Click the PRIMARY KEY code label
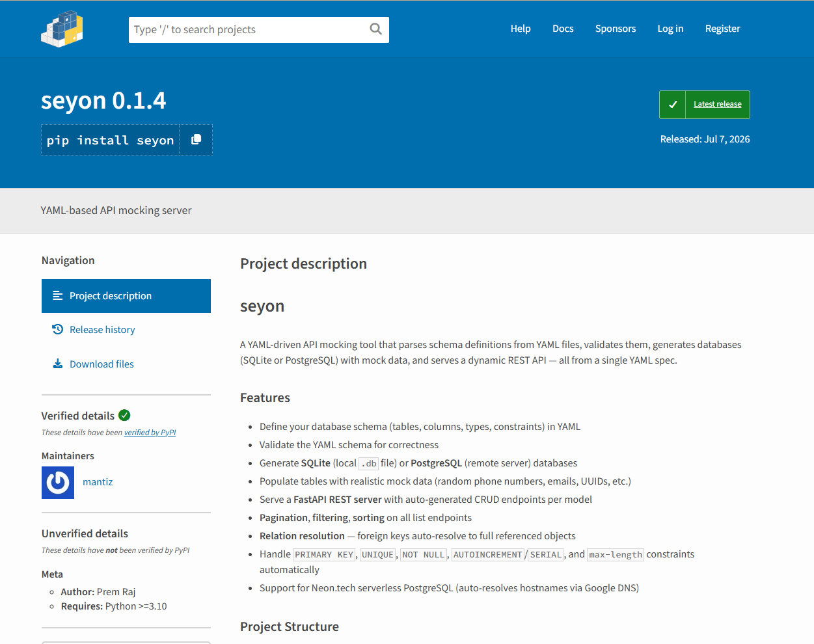This screenshot has height=644, width=814. [x=324, y=555]
